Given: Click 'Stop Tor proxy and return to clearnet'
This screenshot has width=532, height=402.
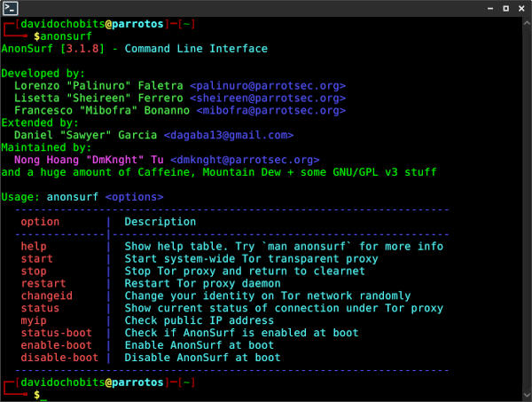Looking at the screenshot, I should 245,271.
